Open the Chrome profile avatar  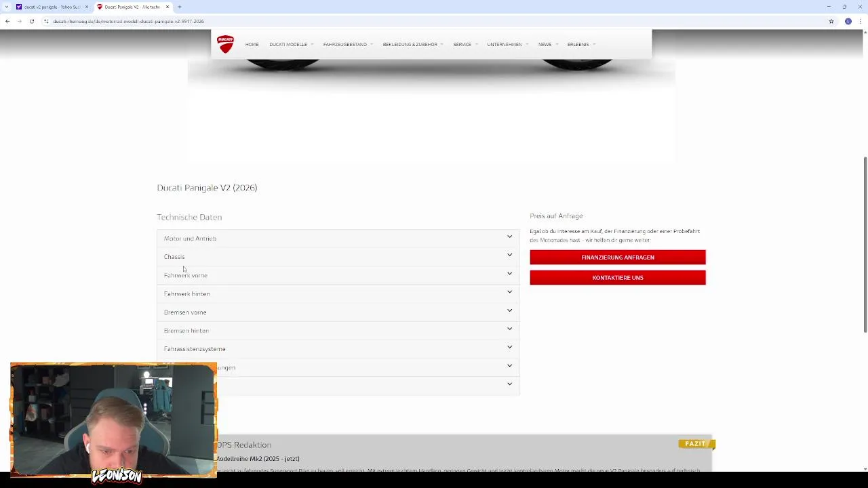848,21
